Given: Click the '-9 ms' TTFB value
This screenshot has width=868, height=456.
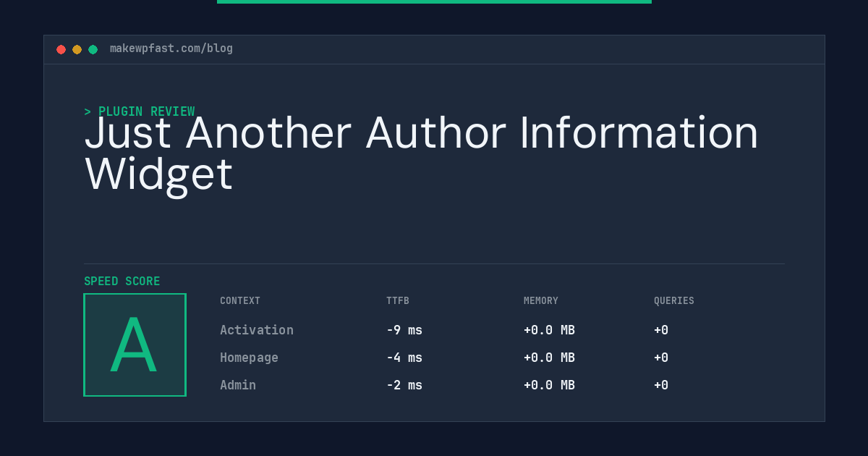Looking at the screenshot, I should [404, 330].
